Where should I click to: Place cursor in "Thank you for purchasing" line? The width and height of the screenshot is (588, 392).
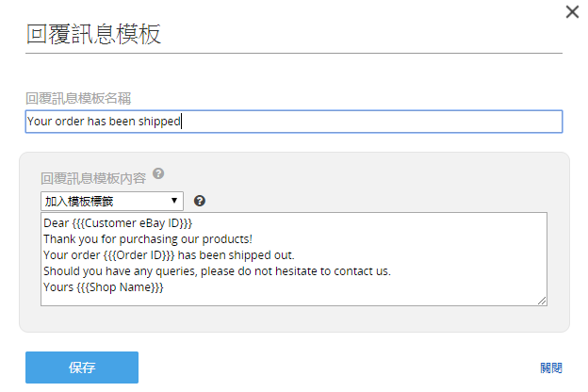point(148,239)
